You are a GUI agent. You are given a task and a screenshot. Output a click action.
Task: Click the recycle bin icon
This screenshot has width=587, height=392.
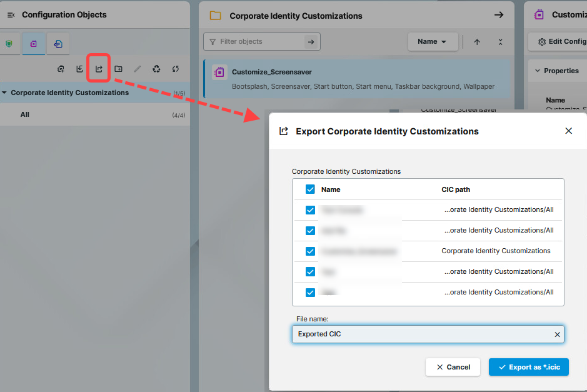tap(156, 69)
